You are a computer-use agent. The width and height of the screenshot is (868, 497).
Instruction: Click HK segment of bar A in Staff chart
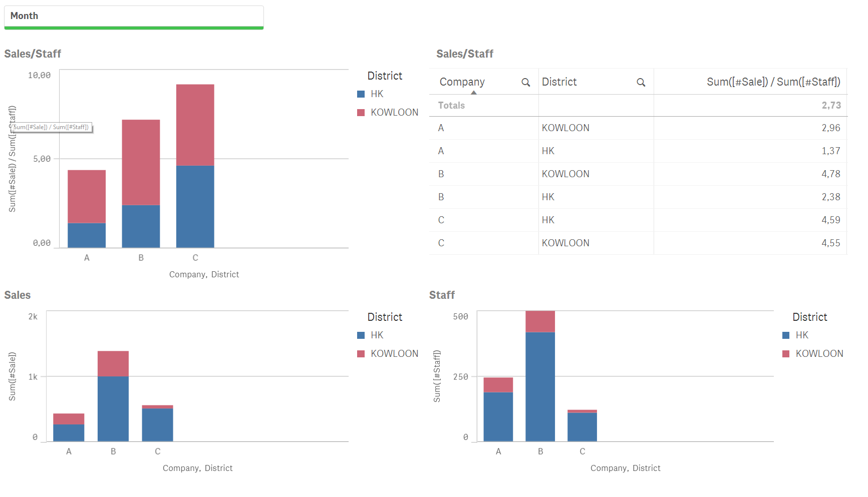[498, 417]
